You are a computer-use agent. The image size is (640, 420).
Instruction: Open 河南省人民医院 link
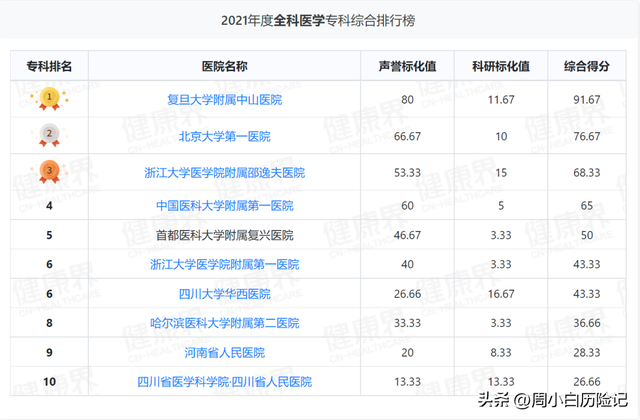coord(224,353)
